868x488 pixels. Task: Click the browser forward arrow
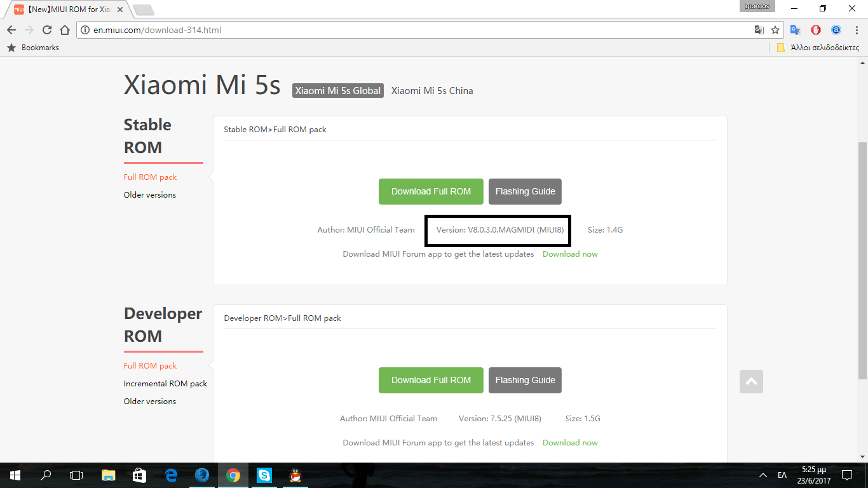[29, 30]
